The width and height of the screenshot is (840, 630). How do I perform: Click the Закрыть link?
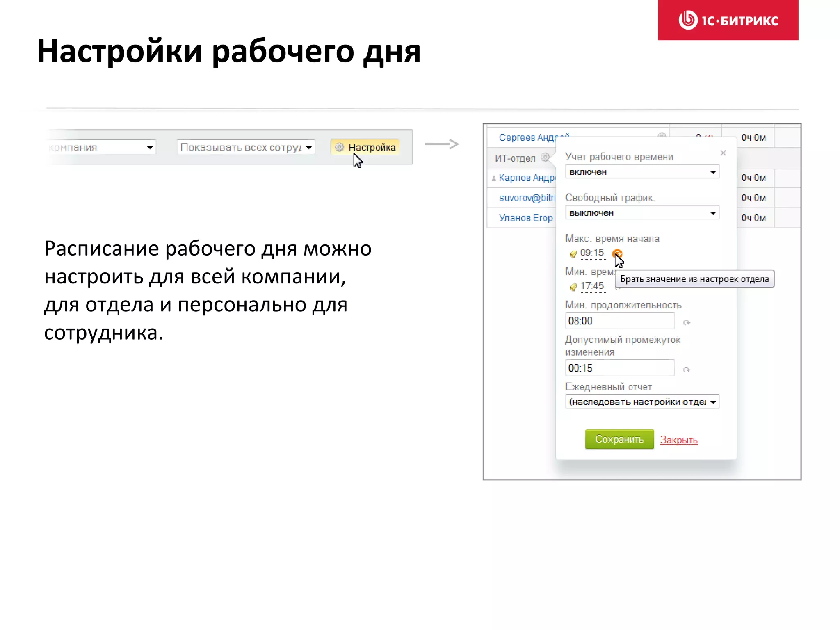679,440
